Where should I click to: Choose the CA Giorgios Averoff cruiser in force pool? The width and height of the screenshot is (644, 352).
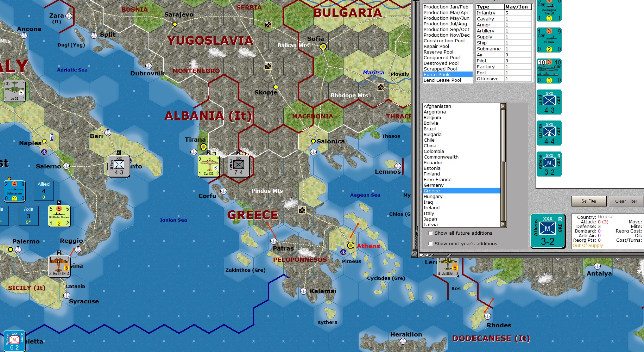click(x=549, y=11)
